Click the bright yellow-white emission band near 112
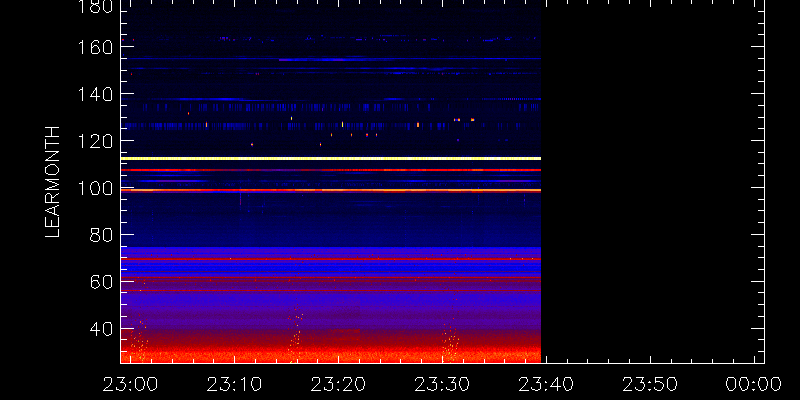The width and height of the screenshot is (800, 400). tap(331, 159)
